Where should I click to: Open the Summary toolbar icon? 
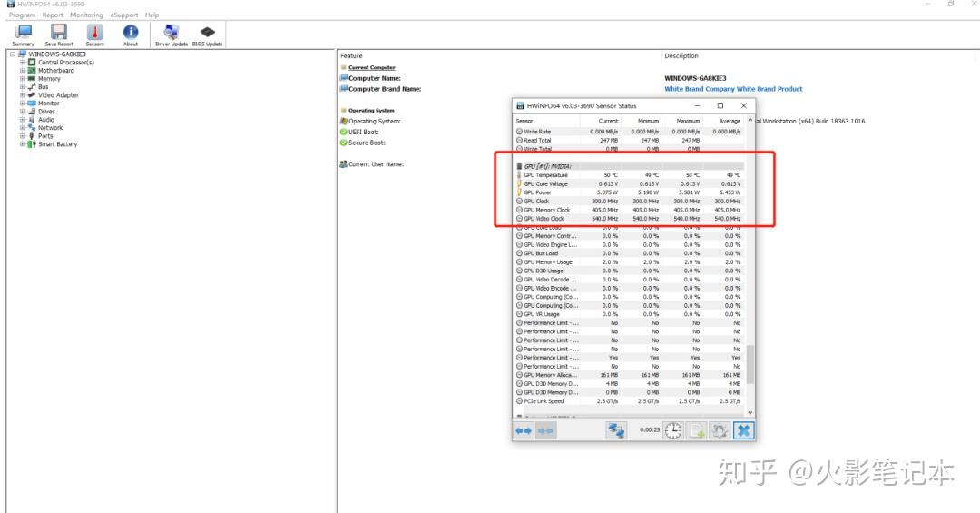click(23, 35)
